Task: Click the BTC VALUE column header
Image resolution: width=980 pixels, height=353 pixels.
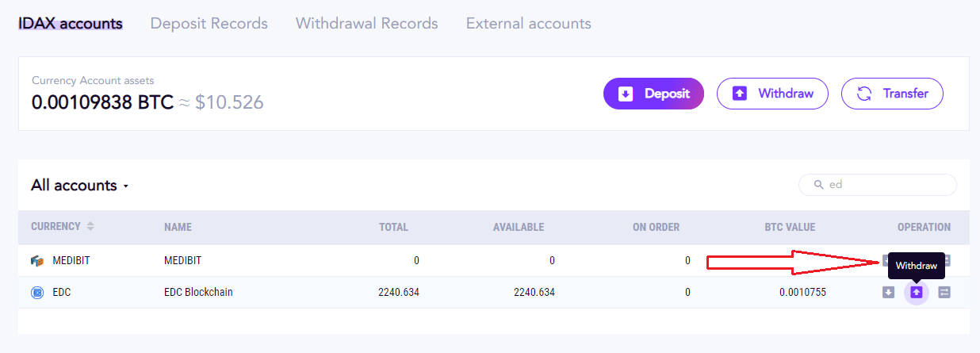Action: (x=790, y=227)
